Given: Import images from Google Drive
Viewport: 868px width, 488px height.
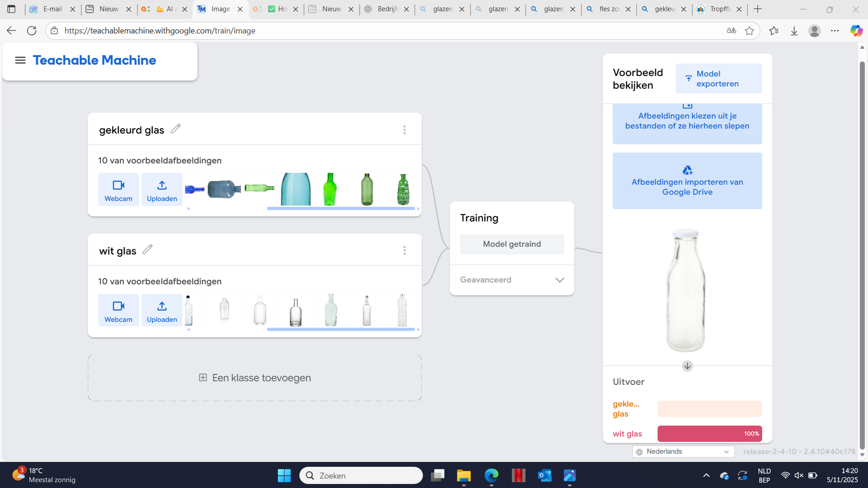Looking at the screenshot, I should click(687, 181).
